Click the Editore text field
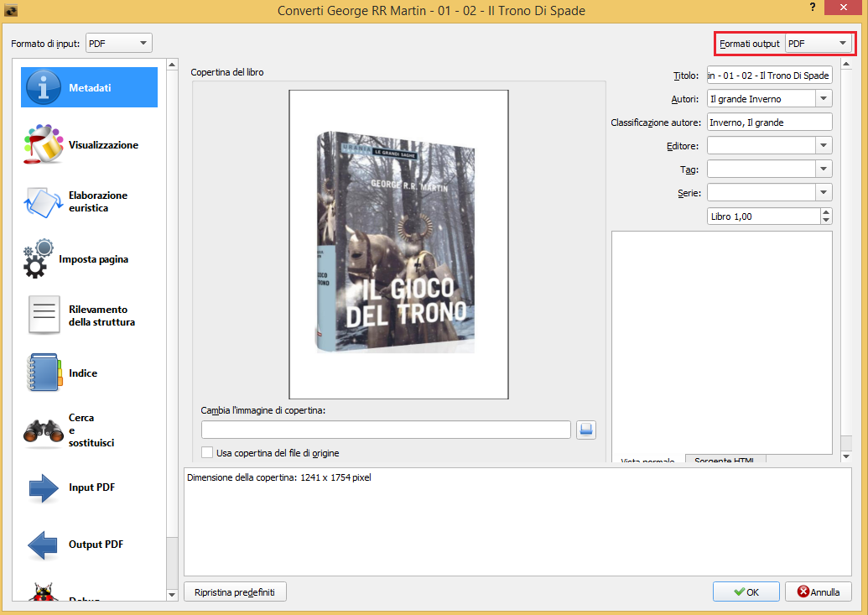The height and width of the screenshot is (615, 868). click(x=761, y=146)
